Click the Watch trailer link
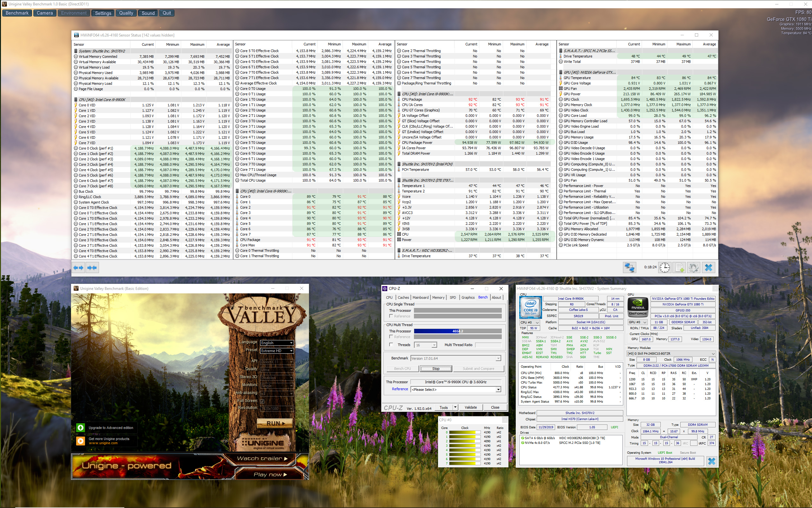Image resolution: width=812 pixels, height=508 pixels. (x=262, y=458)
